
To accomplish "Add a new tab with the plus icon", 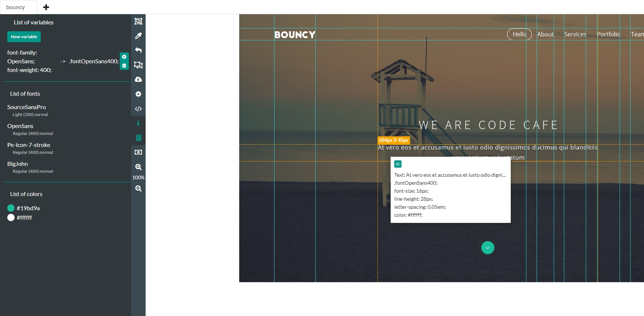I will coord(46,7).
